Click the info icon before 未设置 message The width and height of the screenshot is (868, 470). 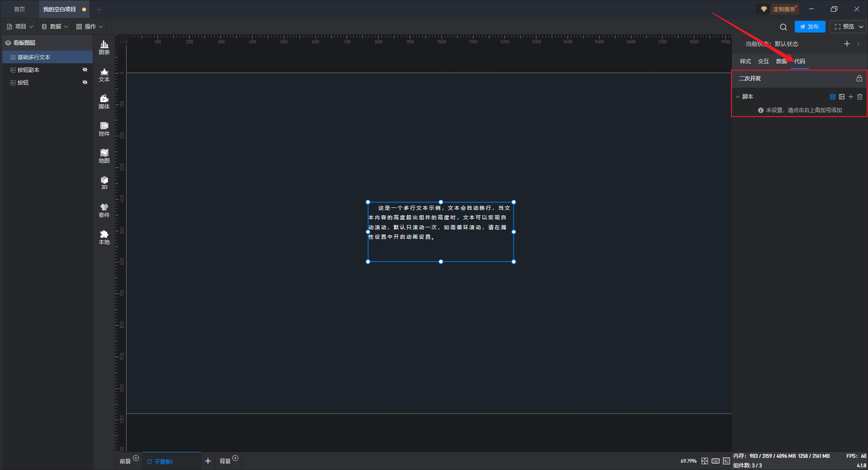(761, 110)
